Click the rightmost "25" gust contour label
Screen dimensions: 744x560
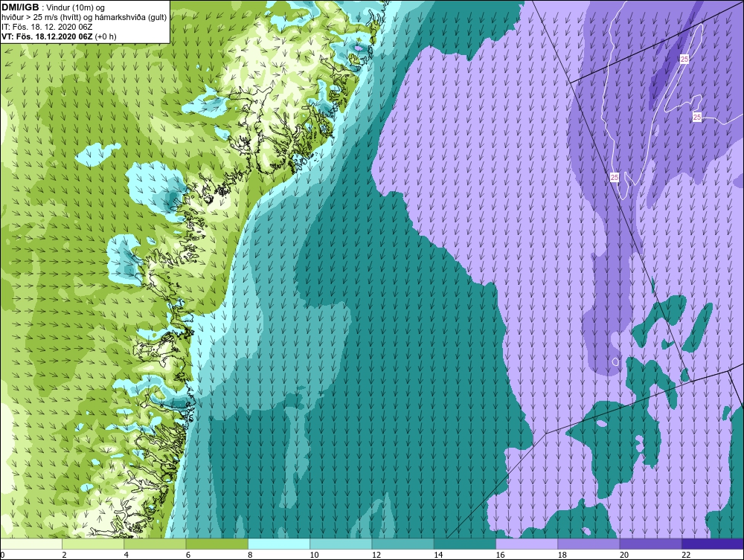(x=697, y=117)
